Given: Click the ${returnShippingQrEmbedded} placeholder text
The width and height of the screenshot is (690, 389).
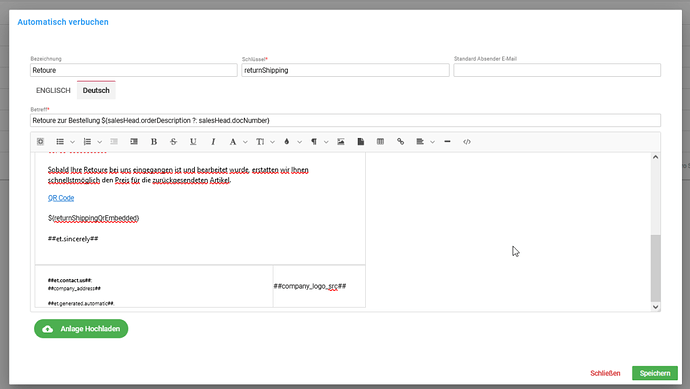Looking at the screenshot, I should click(x=93, y=218).
